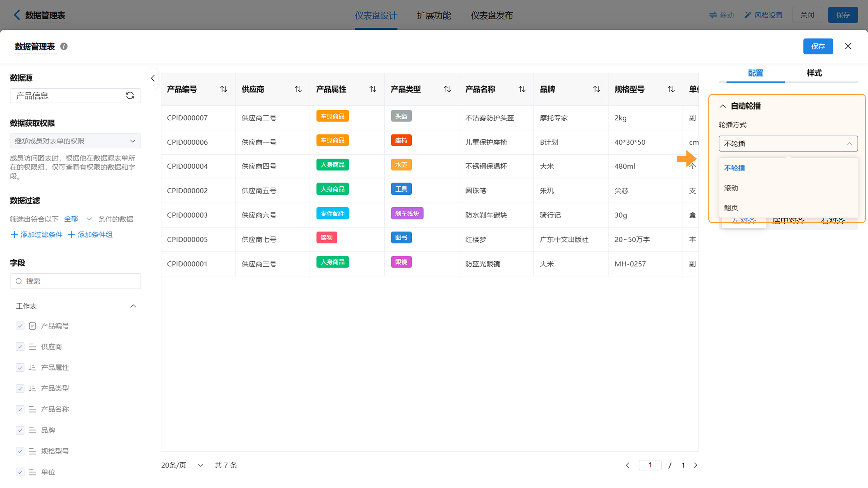
Task: Sort by 规格型号 column
Action: click(671, 89)
